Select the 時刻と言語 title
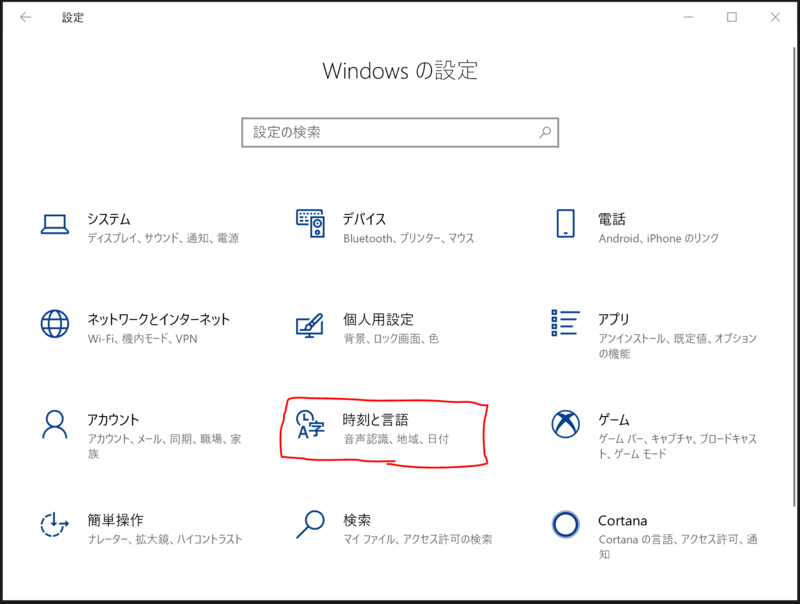 376,420
